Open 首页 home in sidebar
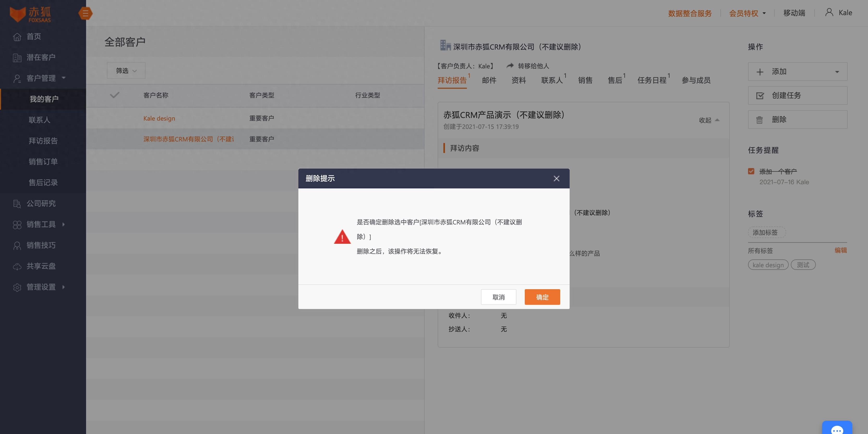Image resolution: width=868 pixels, height=434 pixels. (34, 37)
